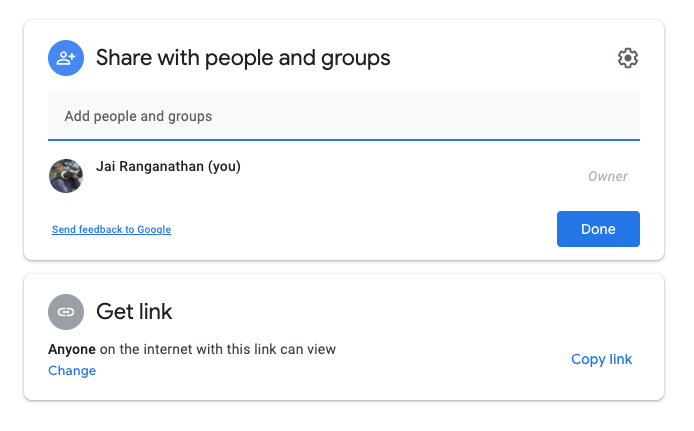This screenshot has height=431, width=694.
Task: Click the Share with people and groups heading
Action: [243, 58]
